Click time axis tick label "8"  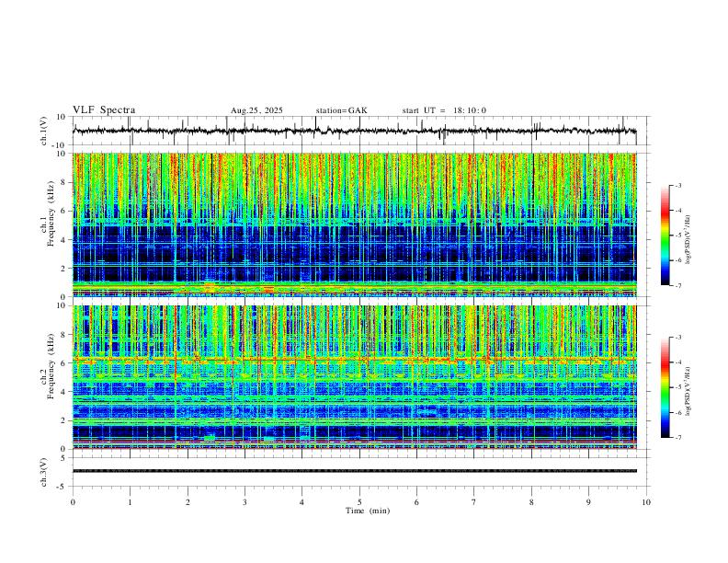click(531, 502)
